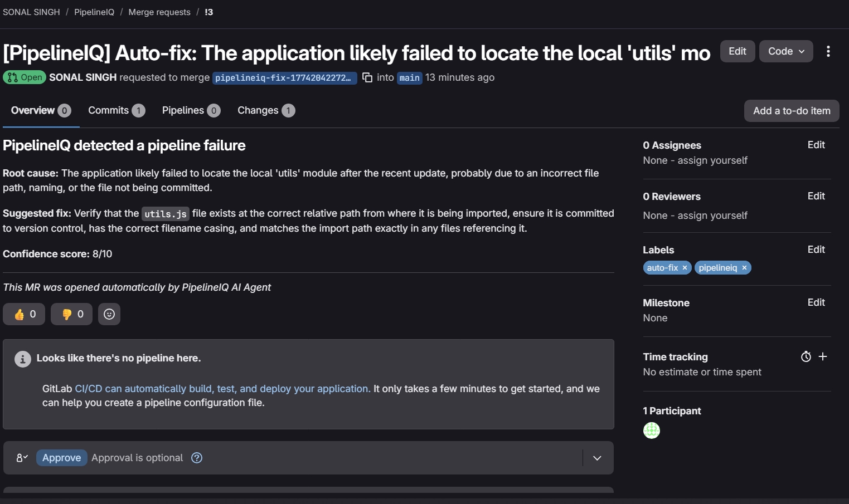Remove the auto-fix label
This screenshot has width=849, height=504.
[685, 268]
